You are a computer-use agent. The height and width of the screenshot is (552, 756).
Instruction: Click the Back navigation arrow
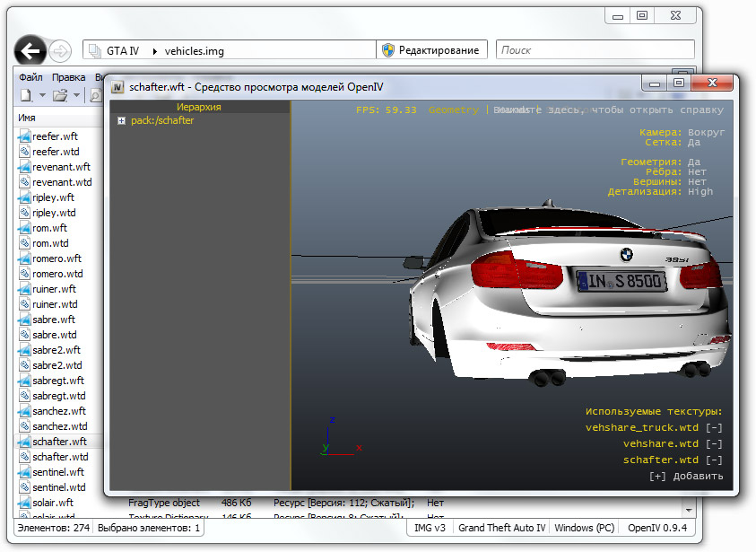30,51
